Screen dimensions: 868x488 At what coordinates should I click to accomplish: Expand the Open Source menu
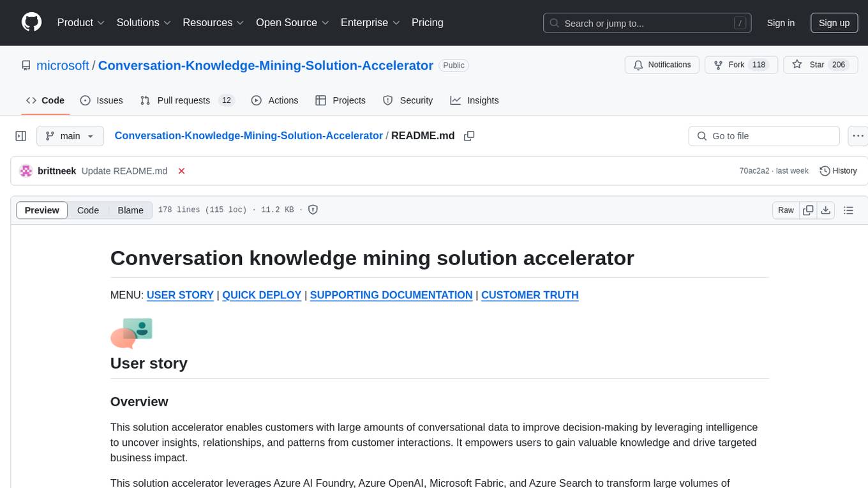[x=292, y=22]
